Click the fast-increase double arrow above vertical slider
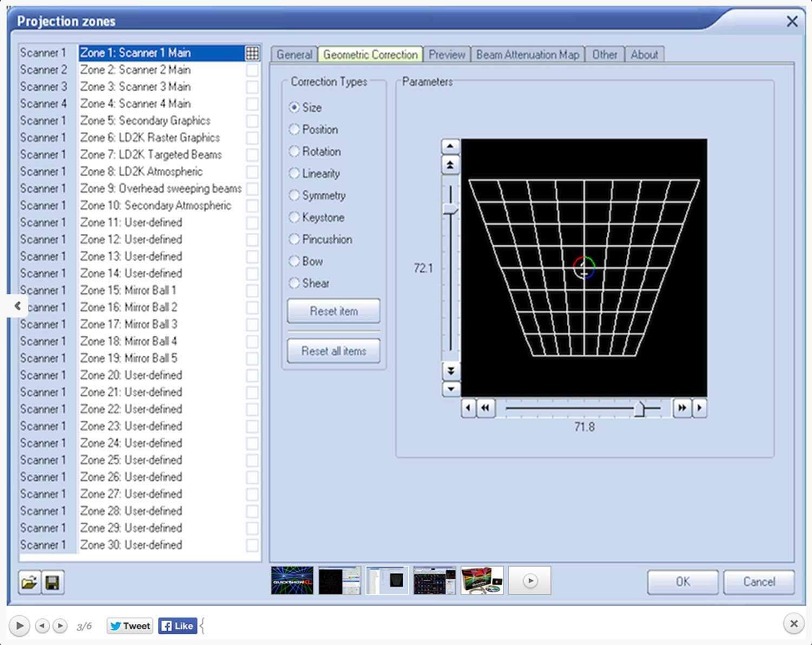812x645 pixels. point(449,164)
